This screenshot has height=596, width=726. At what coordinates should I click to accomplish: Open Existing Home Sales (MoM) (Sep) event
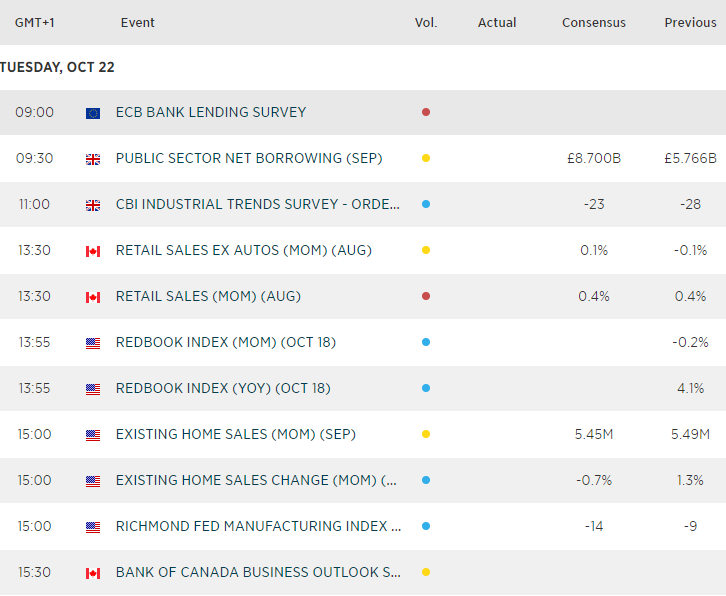236,434
